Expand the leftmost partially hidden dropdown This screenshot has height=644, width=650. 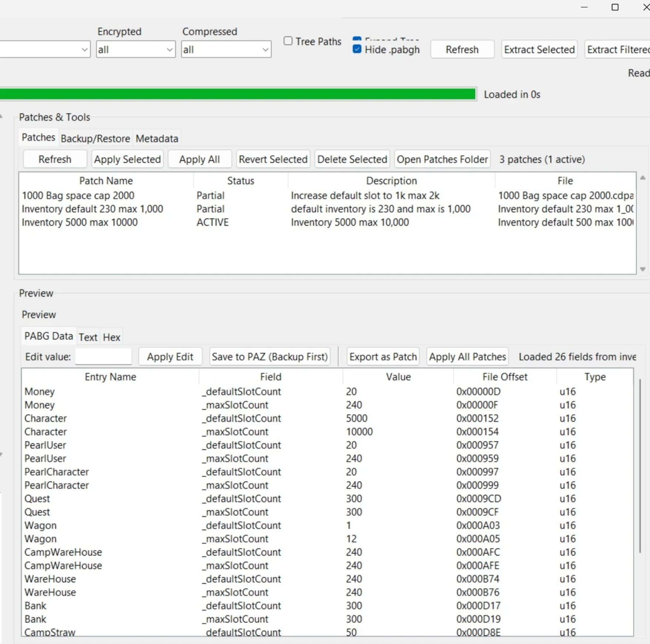point(84,50)
